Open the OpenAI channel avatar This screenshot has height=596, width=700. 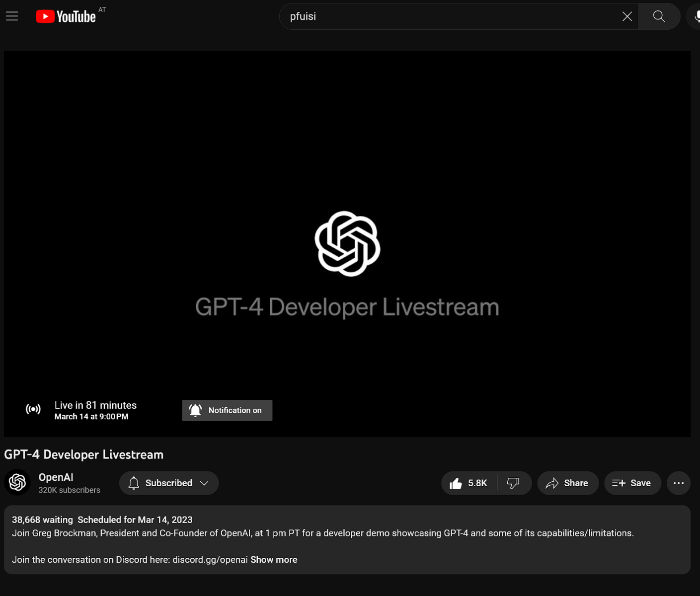coord(17,482)
